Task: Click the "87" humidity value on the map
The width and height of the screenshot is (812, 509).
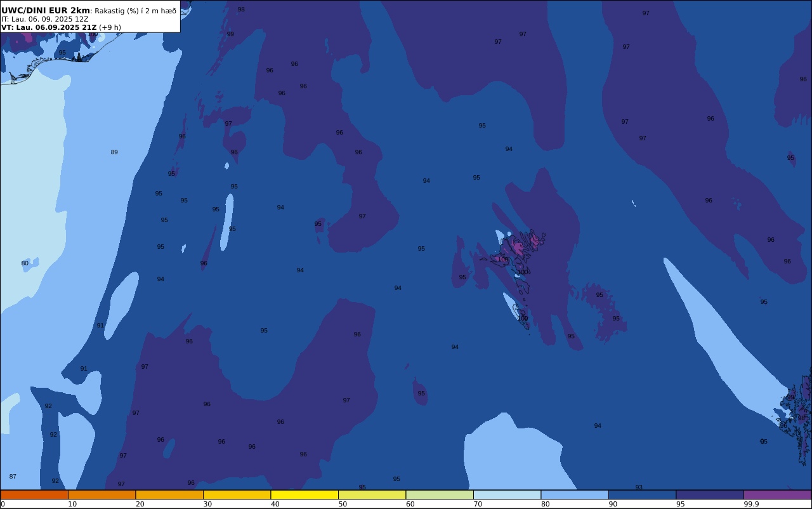Action: pos(13,477)
